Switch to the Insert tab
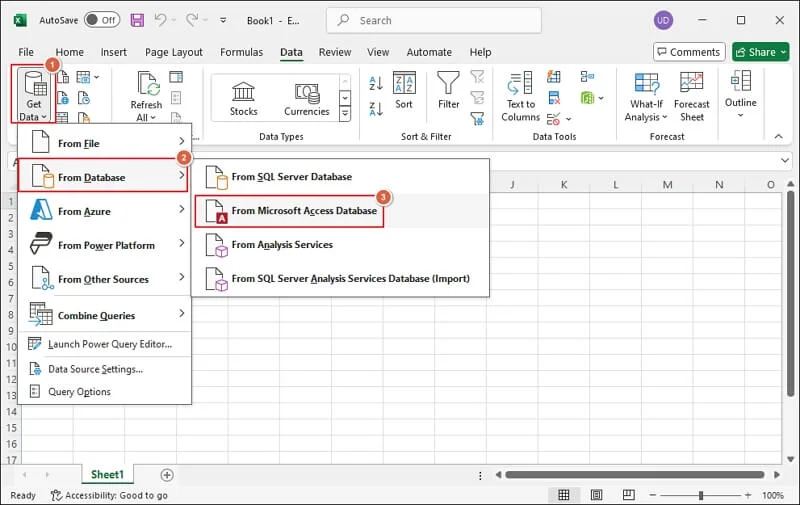 click(x=113, y=52)
